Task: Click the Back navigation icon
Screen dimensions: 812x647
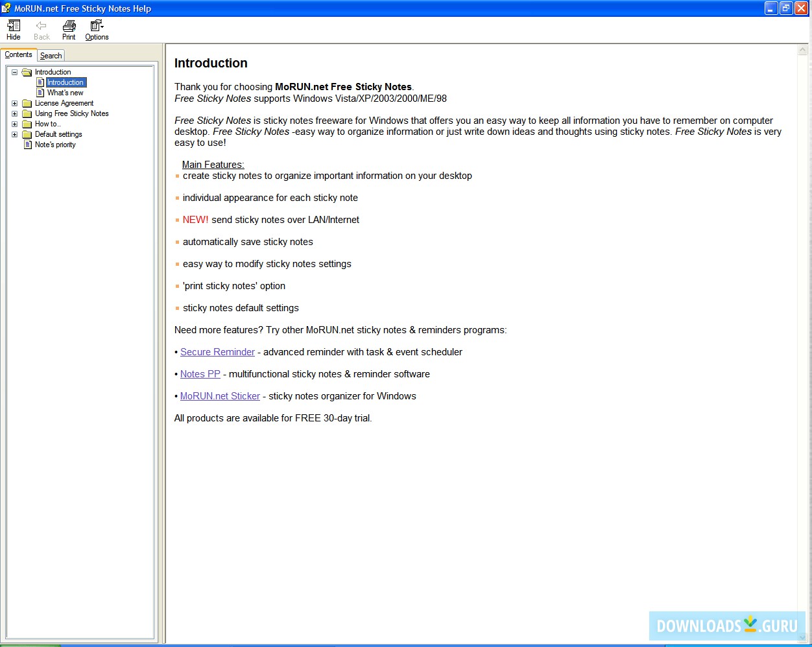Action: click(41, 27)
